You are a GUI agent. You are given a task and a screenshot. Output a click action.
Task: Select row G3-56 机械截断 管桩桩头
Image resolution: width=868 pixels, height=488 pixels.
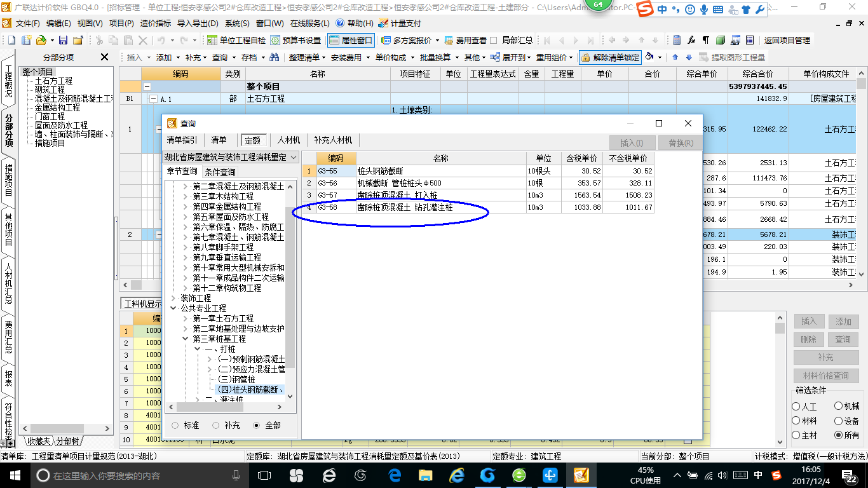478,183
